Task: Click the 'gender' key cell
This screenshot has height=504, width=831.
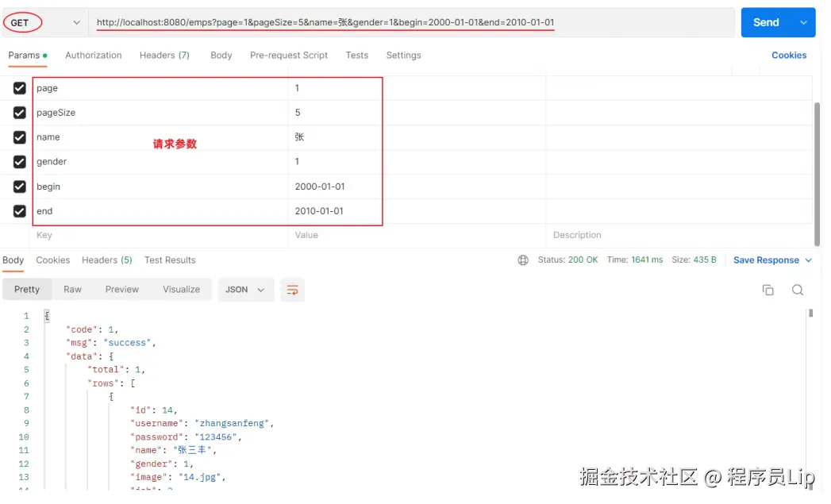Action: click(160, 162)
